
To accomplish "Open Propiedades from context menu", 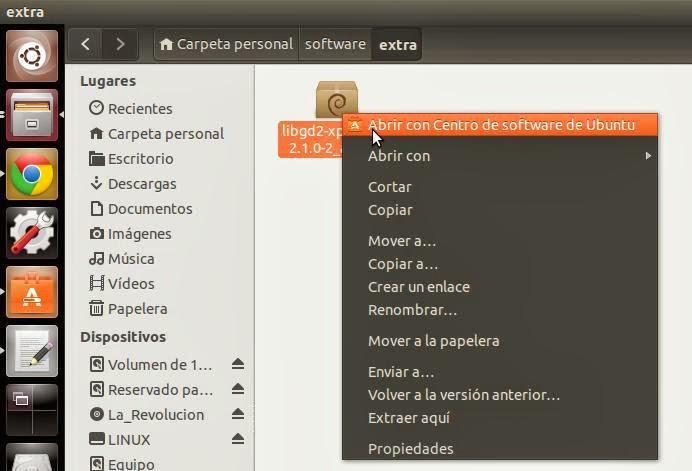I will (x=500, y=448).
